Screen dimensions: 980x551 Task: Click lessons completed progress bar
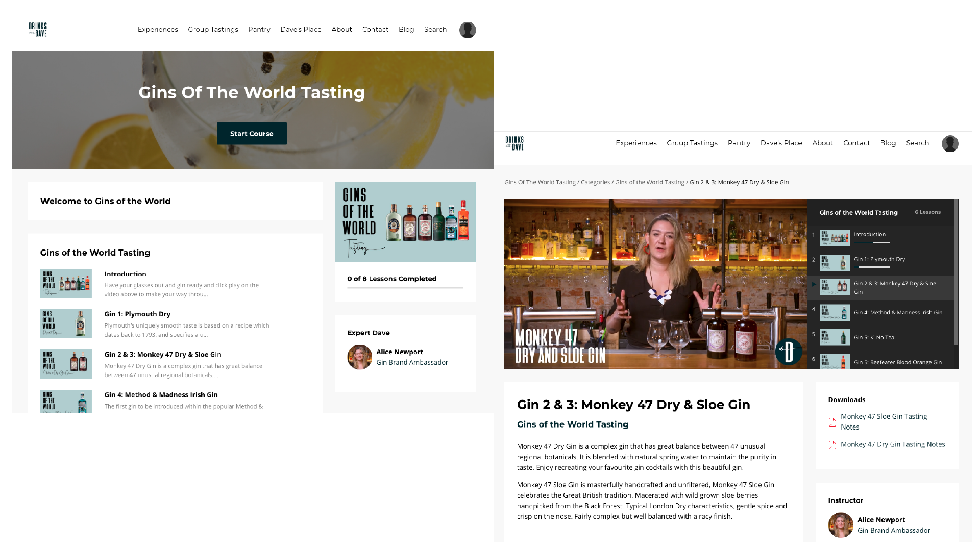coord(405,288)
